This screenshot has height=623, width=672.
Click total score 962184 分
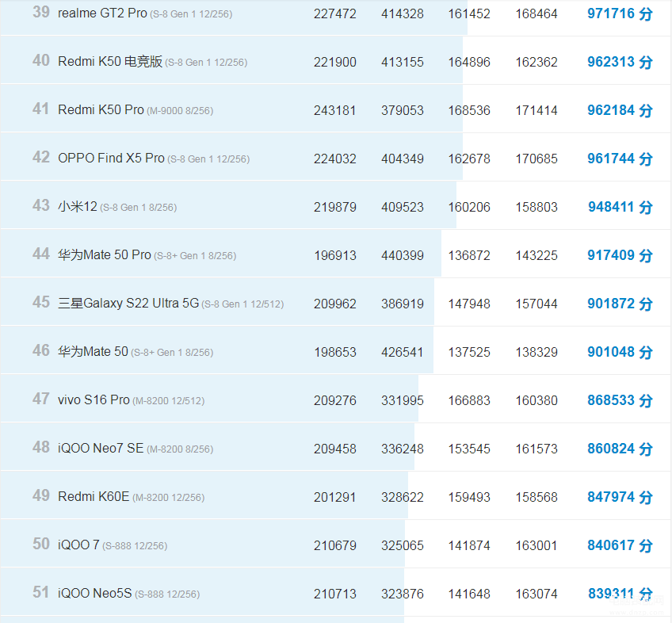click(620, 110)
